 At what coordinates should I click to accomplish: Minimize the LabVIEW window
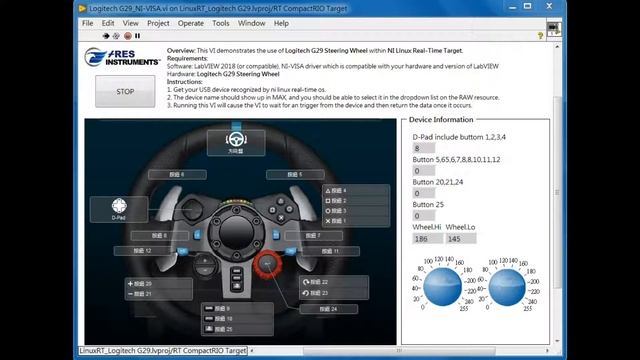[x=513, y=7]
